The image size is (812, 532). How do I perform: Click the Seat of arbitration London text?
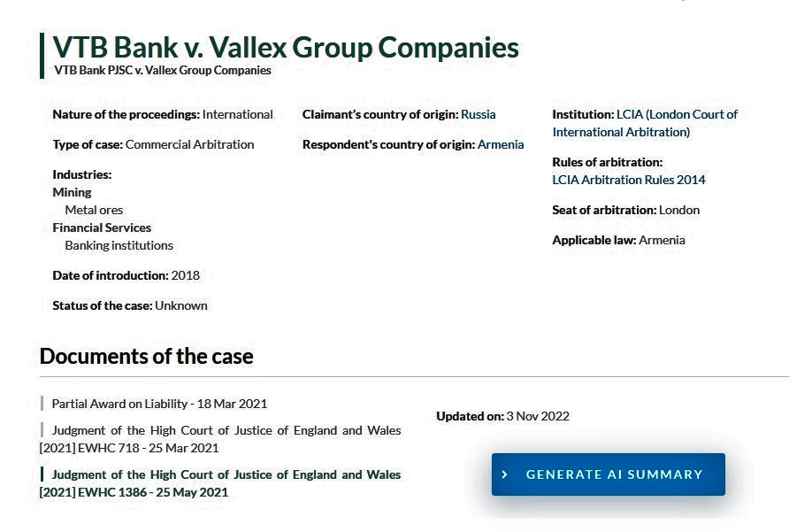coord(626,210)
